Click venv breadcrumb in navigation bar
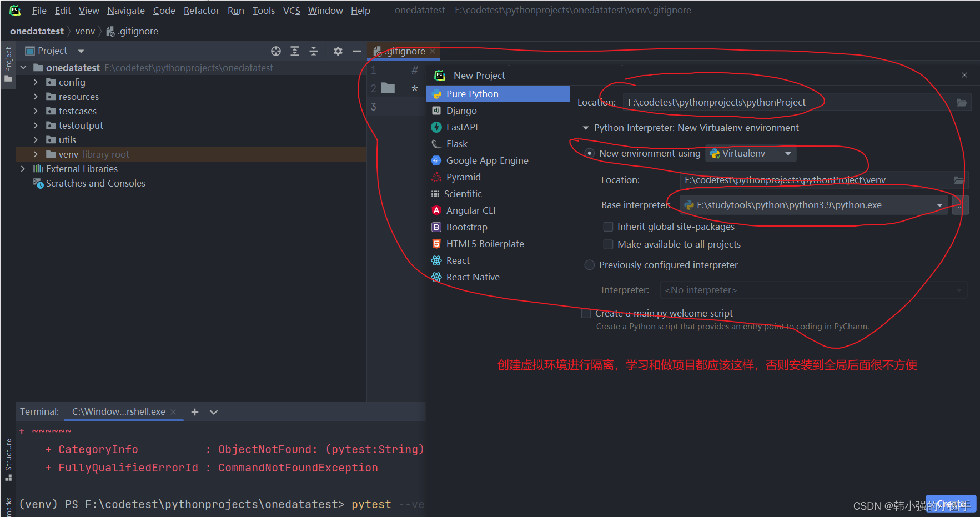980x517 pixels. [85, 31]
